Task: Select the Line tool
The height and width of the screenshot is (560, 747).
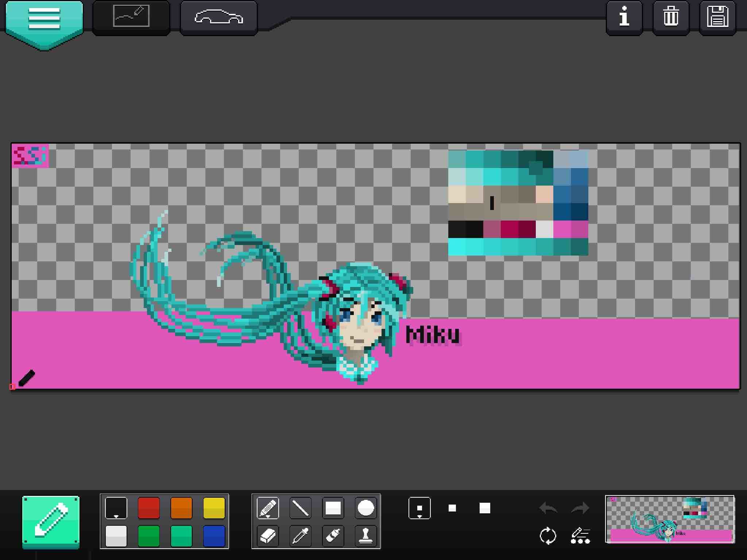Action: 301,507
